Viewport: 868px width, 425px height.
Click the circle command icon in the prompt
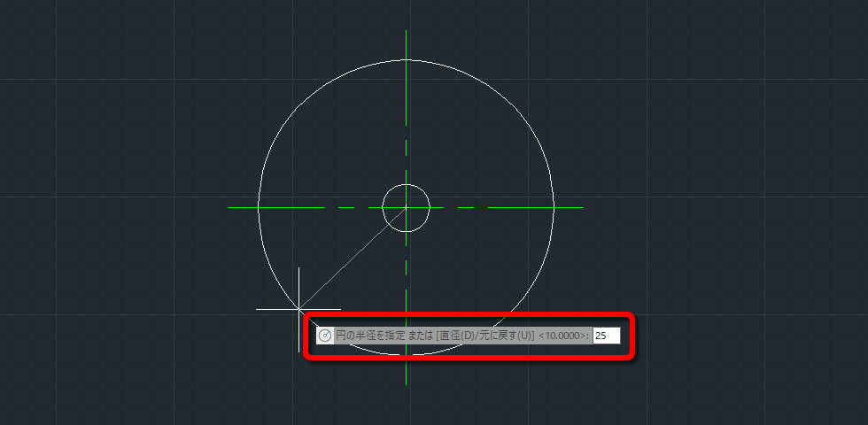pos(325,336)
